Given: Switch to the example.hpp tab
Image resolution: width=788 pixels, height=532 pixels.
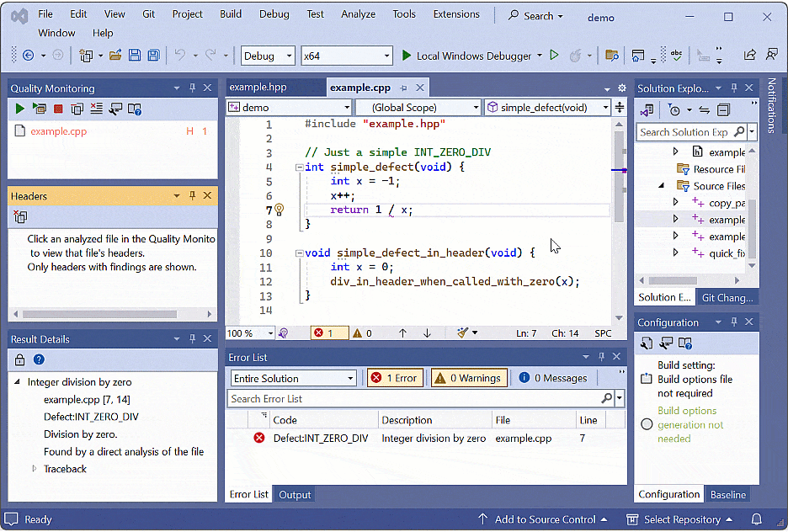Looking at the screenshot, I should 258,88.
